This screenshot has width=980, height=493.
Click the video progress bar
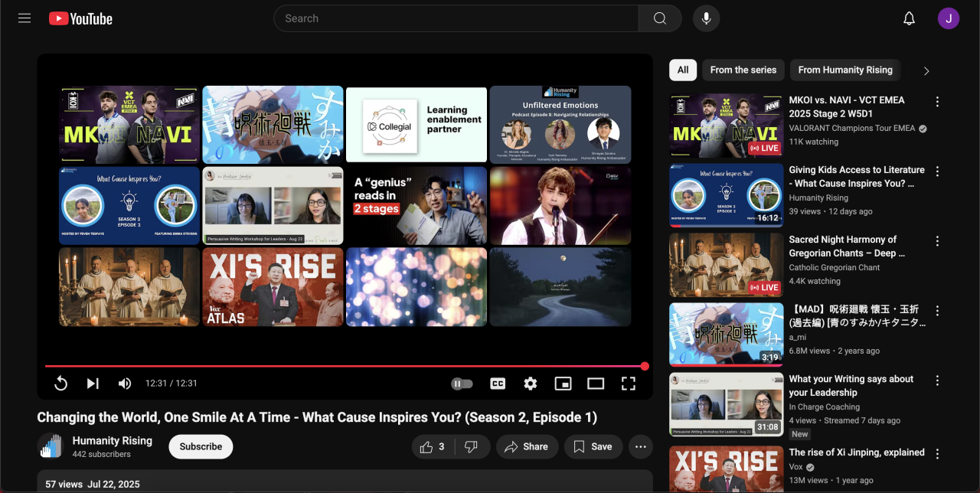click(345, 366)
